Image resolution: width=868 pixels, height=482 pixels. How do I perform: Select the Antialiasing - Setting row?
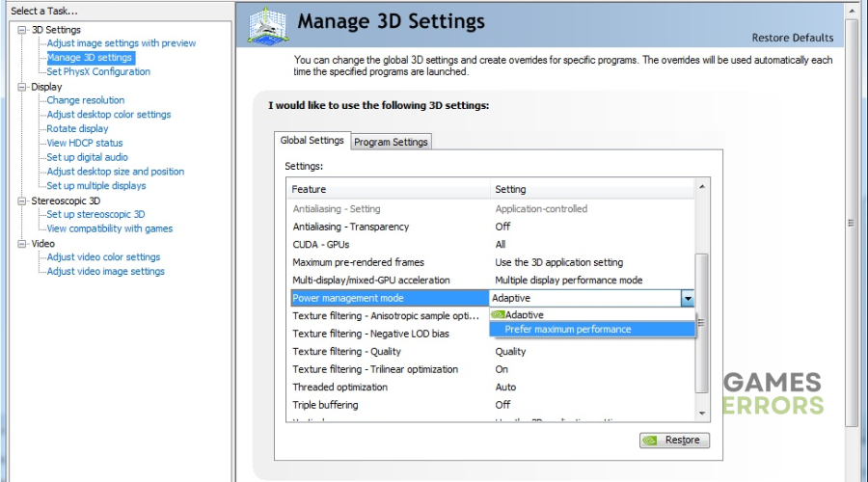(493, 209)
